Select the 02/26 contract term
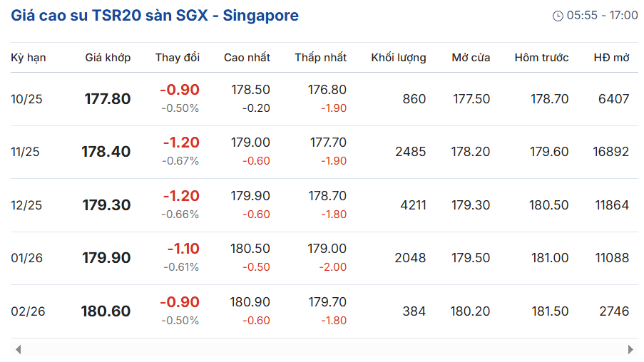This screenshot has width=644, height=362. coord(29,311)
